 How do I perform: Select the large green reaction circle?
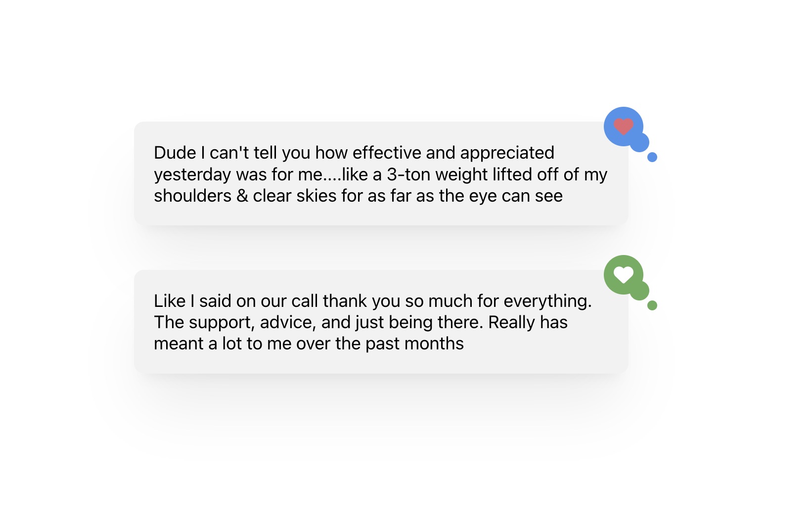[x=624, y=275]
